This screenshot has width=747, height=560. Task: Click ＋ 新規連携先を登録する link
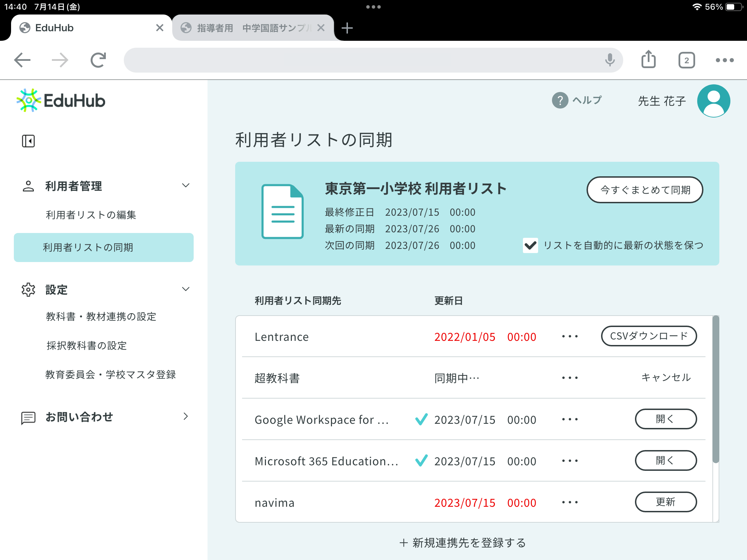[x=462, y=543]
